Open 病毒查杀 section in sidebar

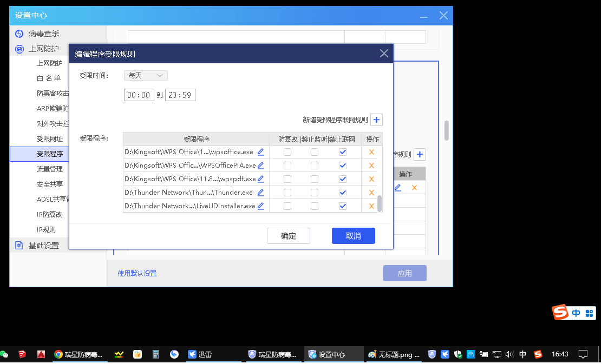coord(44,34)
